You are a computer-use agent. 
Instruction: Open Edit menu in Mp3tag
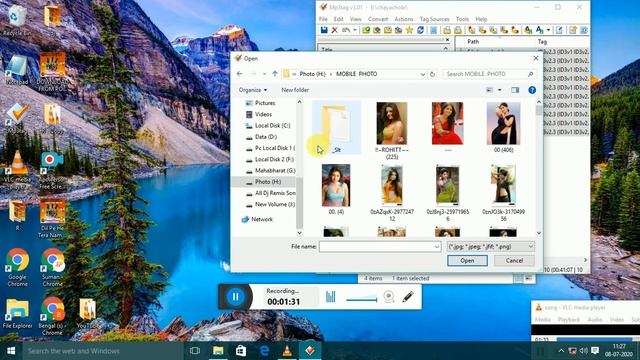coord(339,19)
